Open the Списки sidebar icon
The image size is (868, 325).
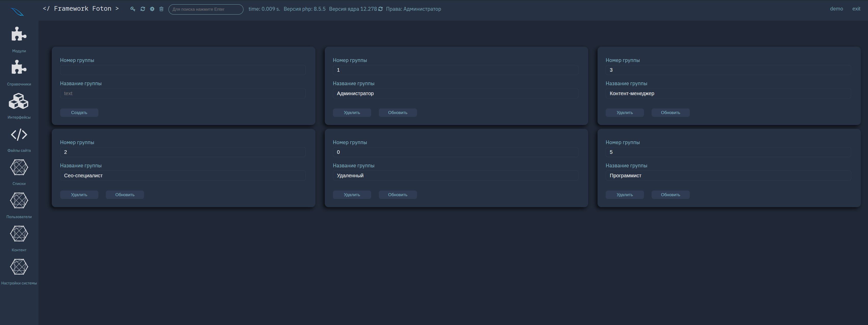(19, 167)
